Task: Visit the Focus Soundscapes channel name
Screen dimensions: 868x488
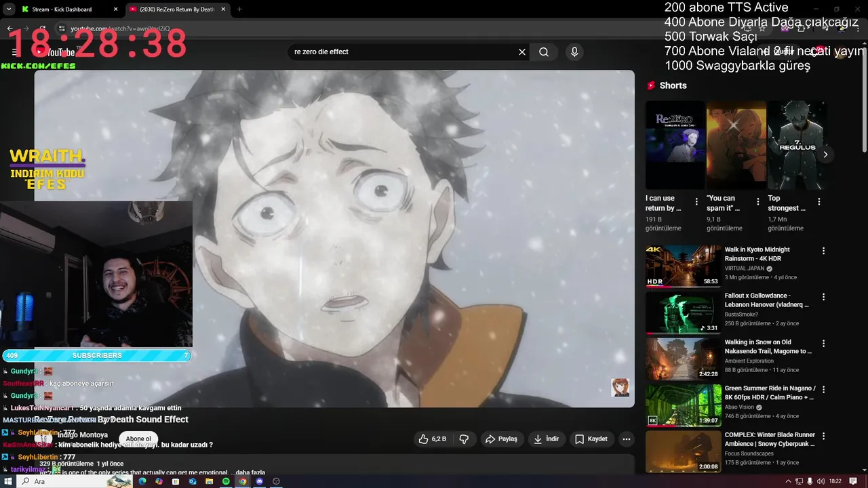Action: coord(749,453)
